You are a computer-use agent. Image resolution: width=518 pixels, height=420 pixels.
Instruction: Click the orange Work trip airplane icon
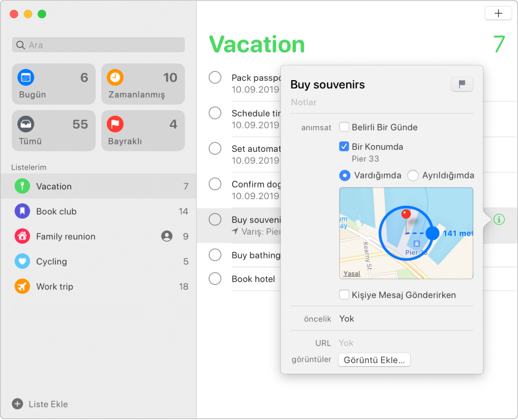tap(22, 286)
